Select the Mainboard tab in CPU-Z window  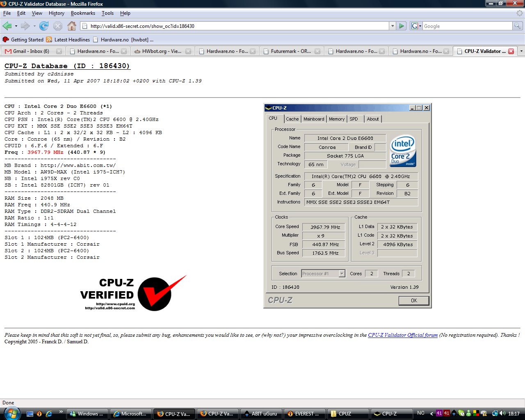coord(314,119)
